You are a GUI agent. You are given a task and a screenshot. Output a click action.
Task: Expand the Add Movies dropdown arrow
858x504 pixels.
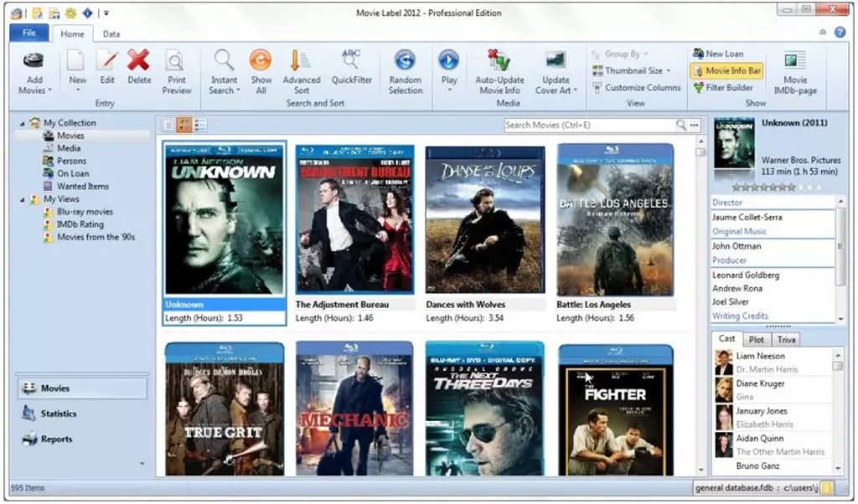[49, 90]
